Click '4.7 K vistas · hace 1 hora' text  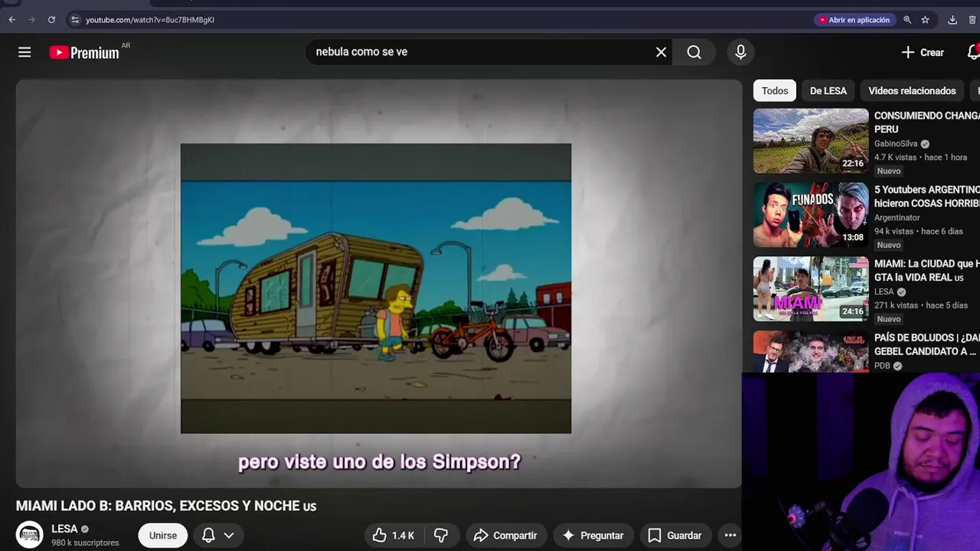point(920,157)
